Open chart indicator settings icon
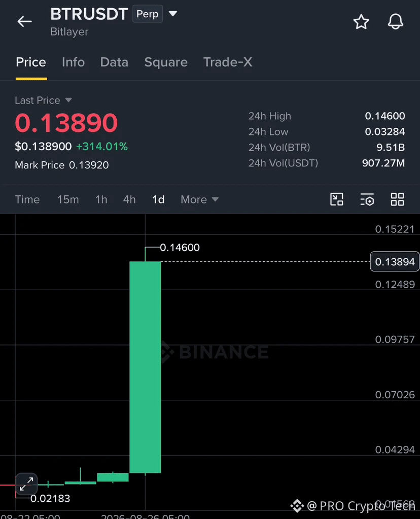The image size is (420, 519). (367, 199)
